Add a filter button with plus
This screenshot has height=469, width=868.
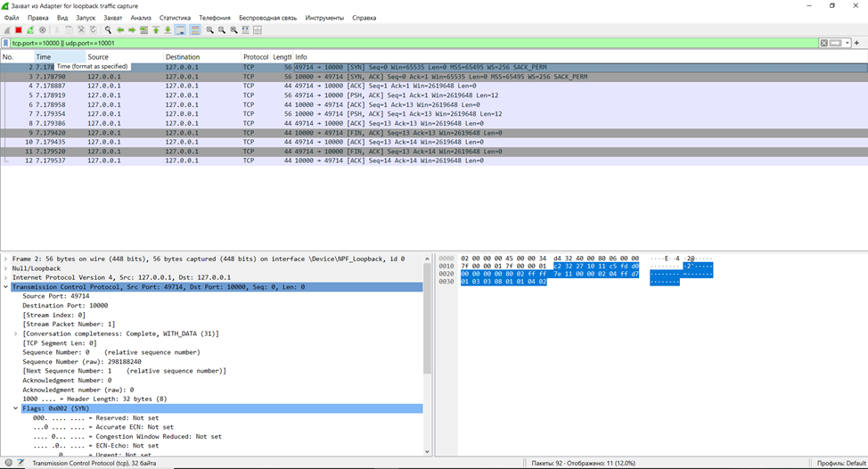pyautogui.click(x=857, y=43)
